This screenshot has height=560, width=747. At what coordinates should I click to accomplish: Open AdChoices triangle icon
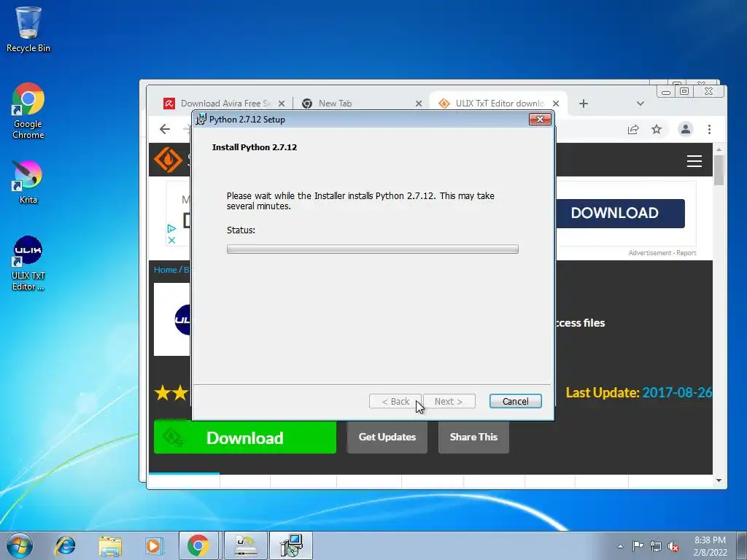(171, 228)
